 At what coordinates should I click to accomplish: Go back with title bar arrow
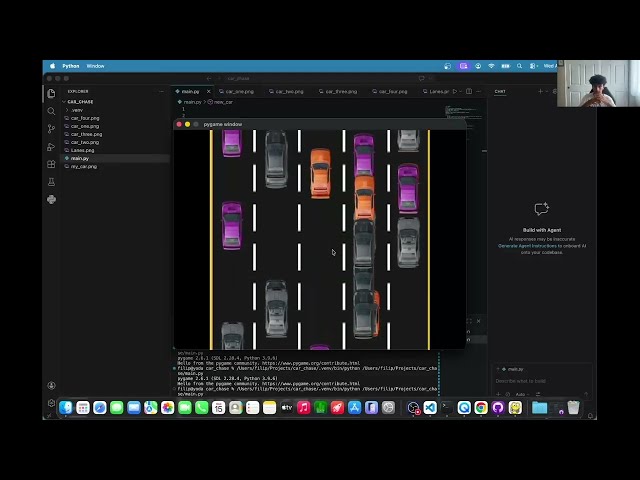click(209, 78)
